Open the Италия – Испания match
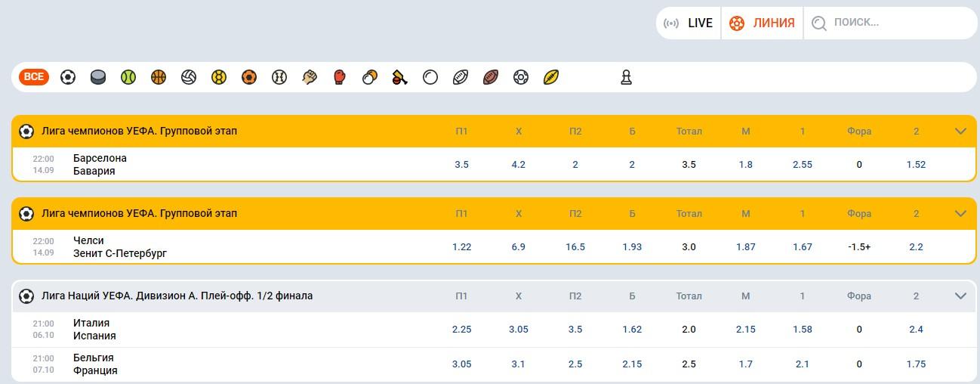This screenshot has width=980, height=384. click(x=94, y=329)
